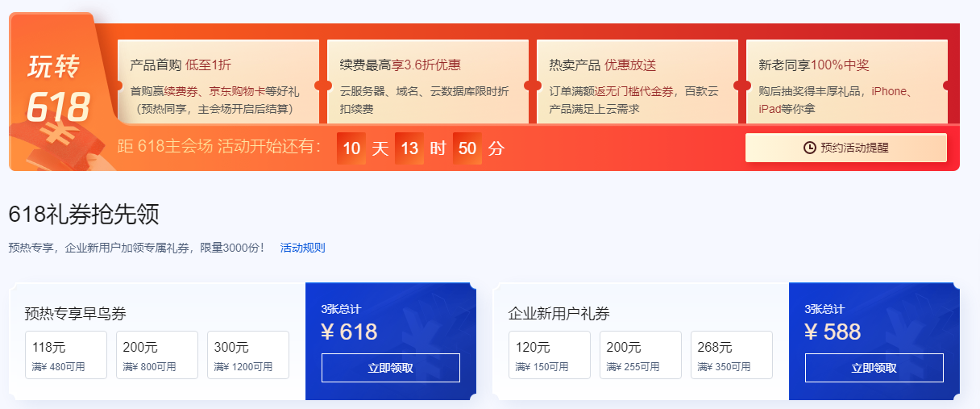
Task: Select the 热卖产品 优惠放送 card
Action: [x=637, y=81]
